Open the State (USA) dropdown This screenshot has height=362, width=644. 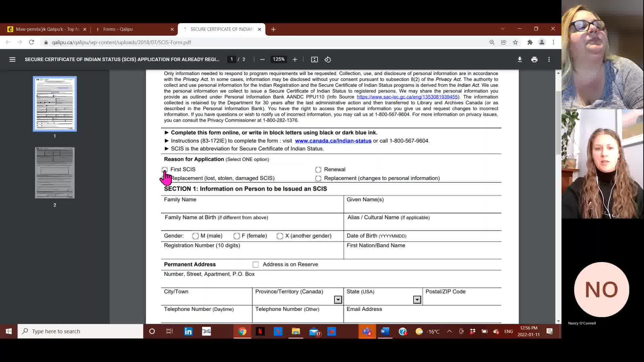click(x=417, y=300)
